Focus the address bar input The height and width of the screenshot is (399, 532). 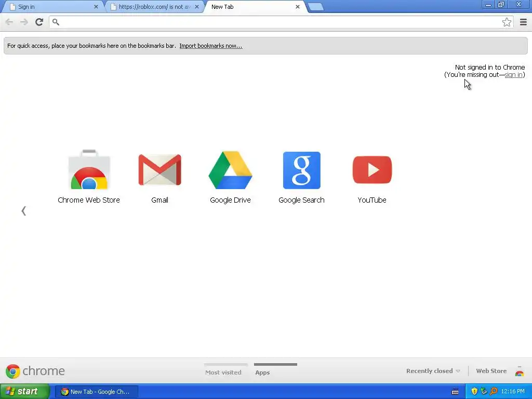tap(281, 22)
